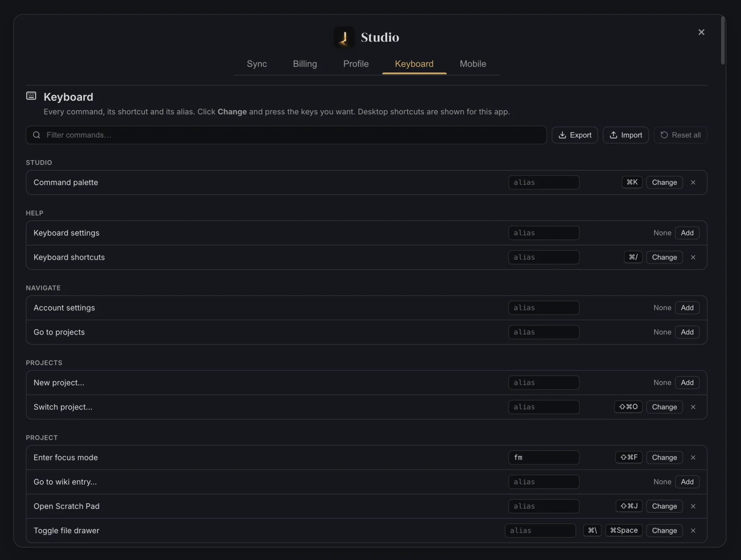741x560 pixels.
Task: Click the ⌘K shortcut badge
Action: 632,182
